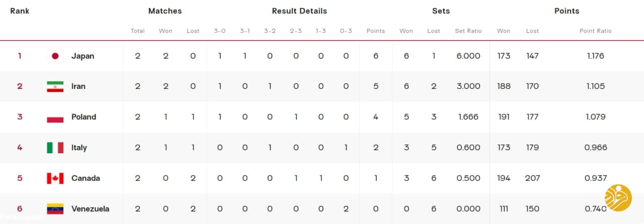Select the Poland team name
This screenshot has width=644, height=224.
coord(84,117)
